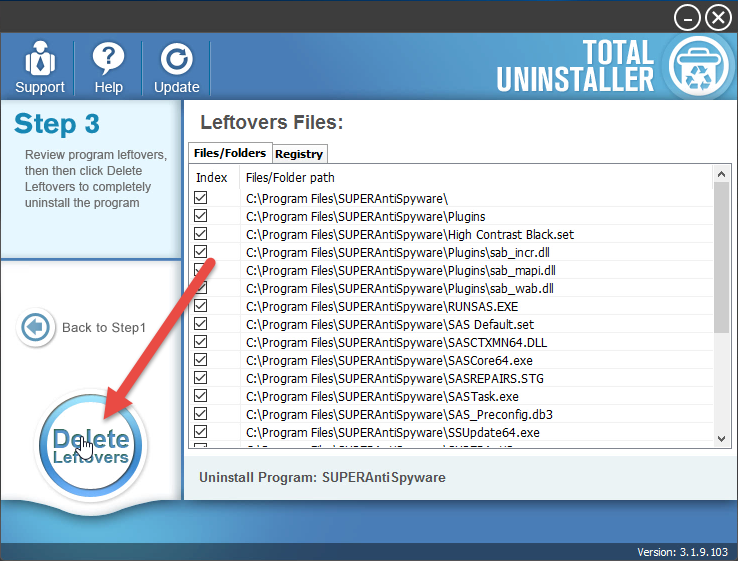Select the SASCore64.exe path text
The height and width of the screenshot is (561, 738).
(389, 361)
